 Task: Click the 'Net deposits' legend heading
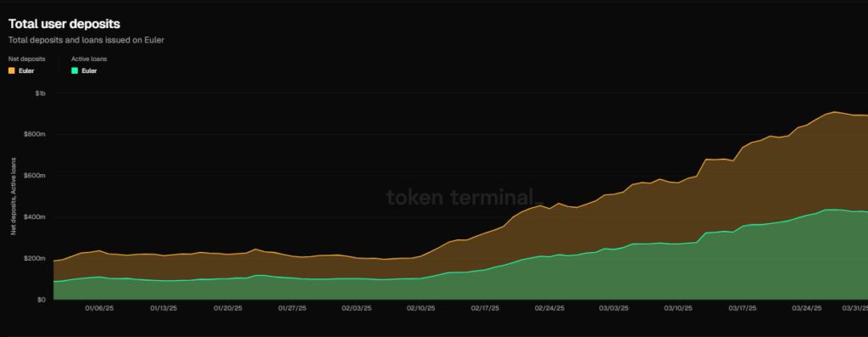(26, 59)
